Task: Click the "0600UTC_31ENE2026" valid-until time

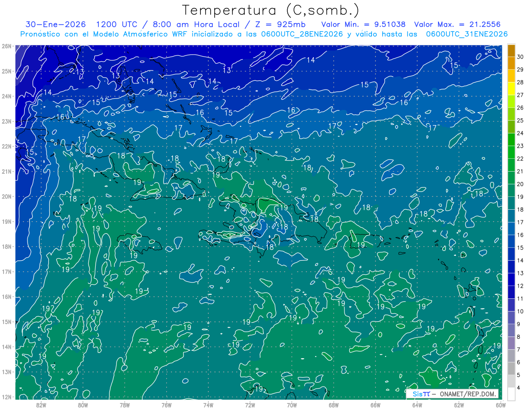Action: (467, 34)
